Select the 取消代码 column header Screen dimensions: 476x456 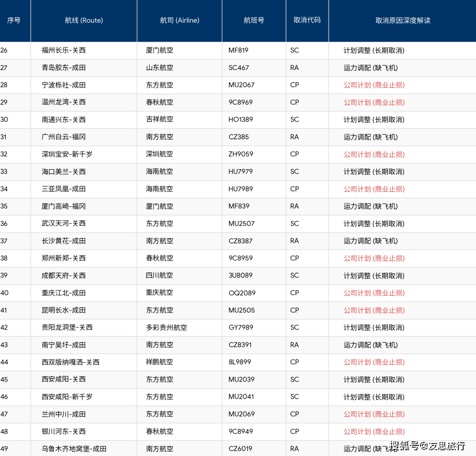pos(307,21)
